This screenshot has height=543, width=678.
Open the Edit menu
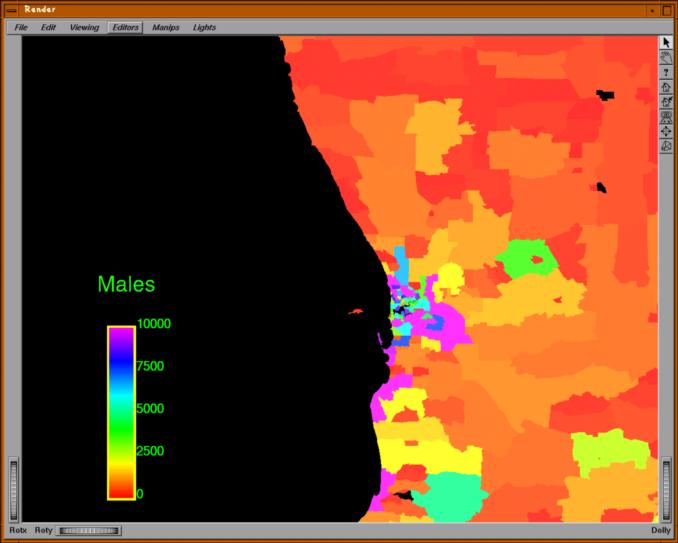[x=48, y=27]
